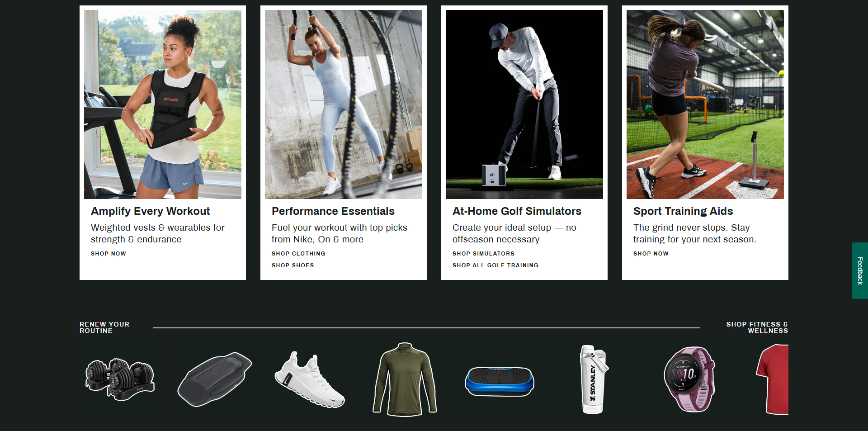The width and height of the screenshot is (868, 431).
Task: Open the battle ropes workout photo
Action: [344, 104]
